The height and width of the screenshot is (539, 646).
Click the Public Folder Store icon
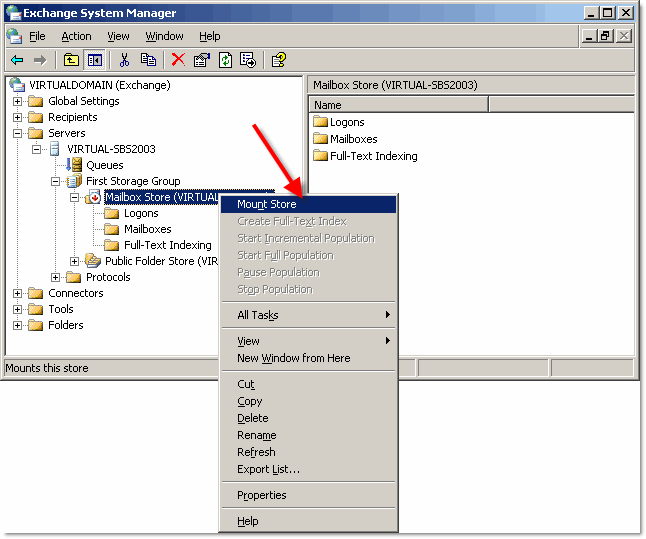[x=93, y=261]
